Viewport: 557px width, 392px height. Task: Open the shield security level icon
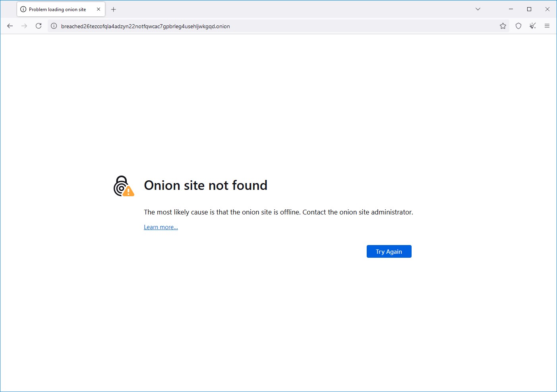[518, 26]
